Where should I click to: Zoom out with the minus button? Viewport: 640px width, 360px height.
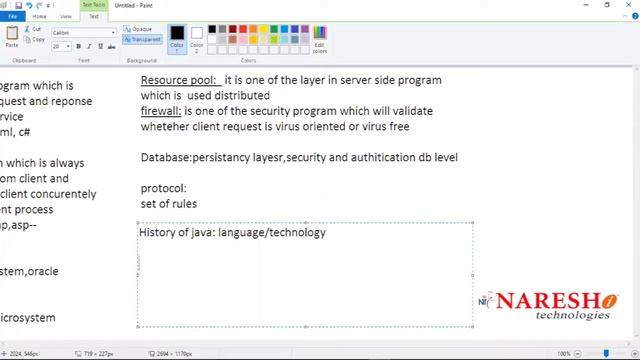coord(578,354)
